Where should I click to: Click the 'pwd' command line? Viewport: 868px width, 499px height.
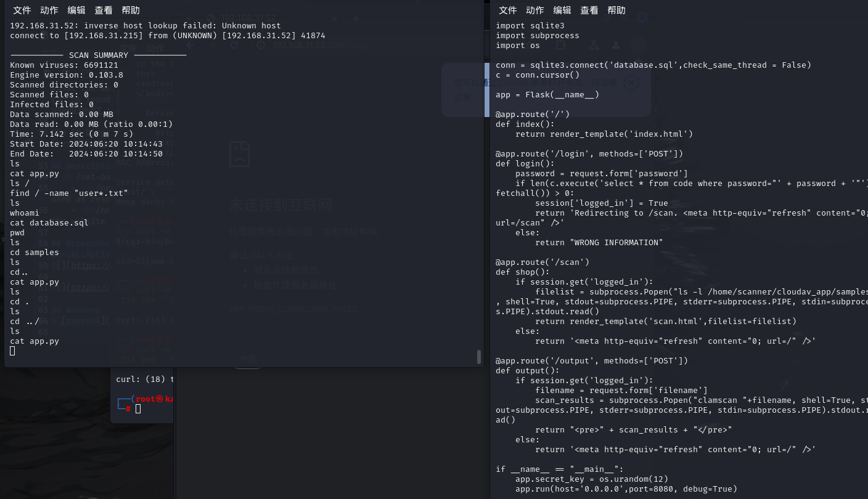tap(17, 233)
